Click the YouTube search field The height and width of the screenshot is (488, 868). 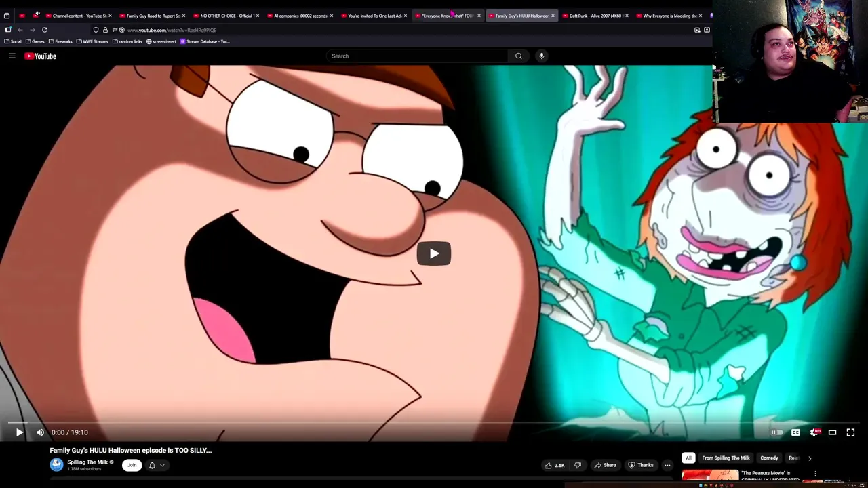417,56
